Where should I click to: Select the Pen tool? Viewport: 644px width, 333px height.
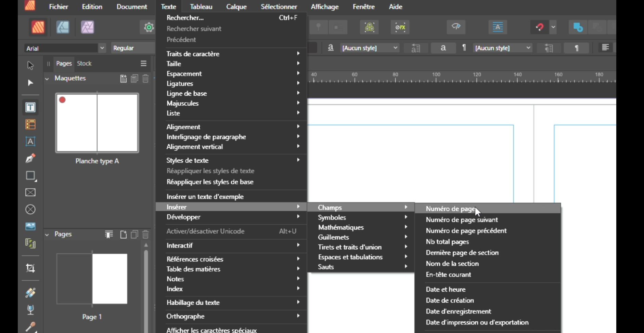(30, 158)
